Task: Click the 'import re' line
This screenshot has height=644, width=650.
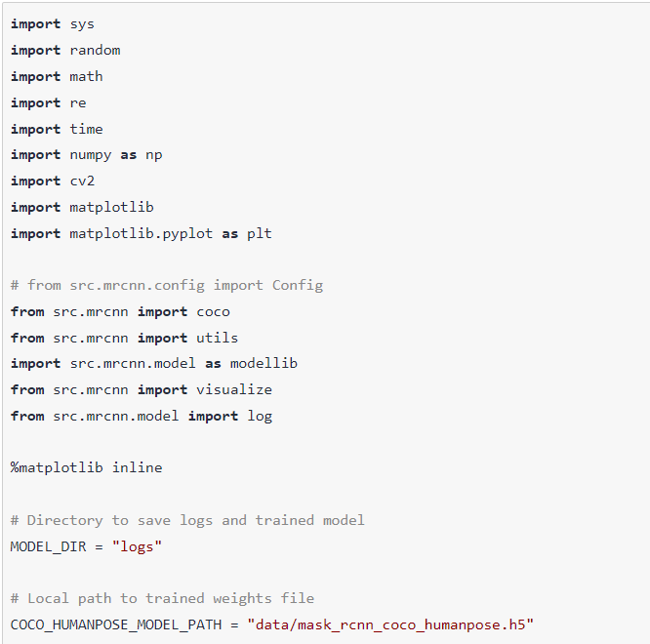Action: (48, 102)
